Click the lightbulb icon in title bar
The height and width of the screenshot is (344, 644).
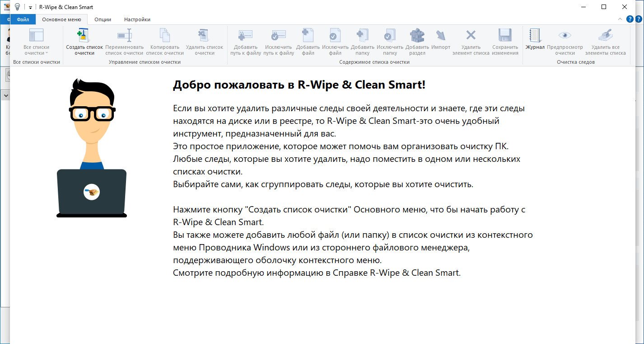[17, 7]
